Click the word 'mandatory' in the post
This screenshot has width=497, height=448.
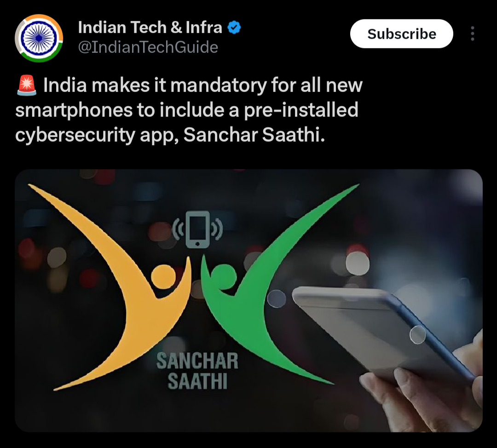click(219, 86)
